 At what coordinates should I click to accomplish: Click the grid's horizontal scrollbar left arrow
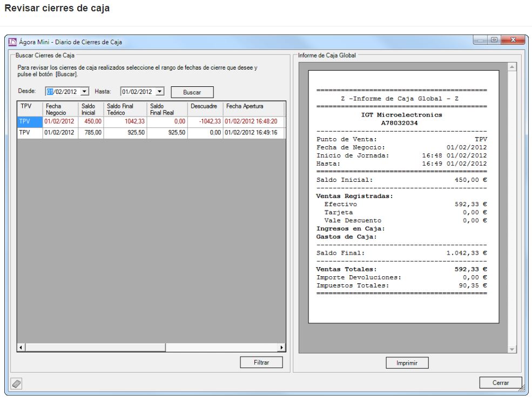click(21, 348)
